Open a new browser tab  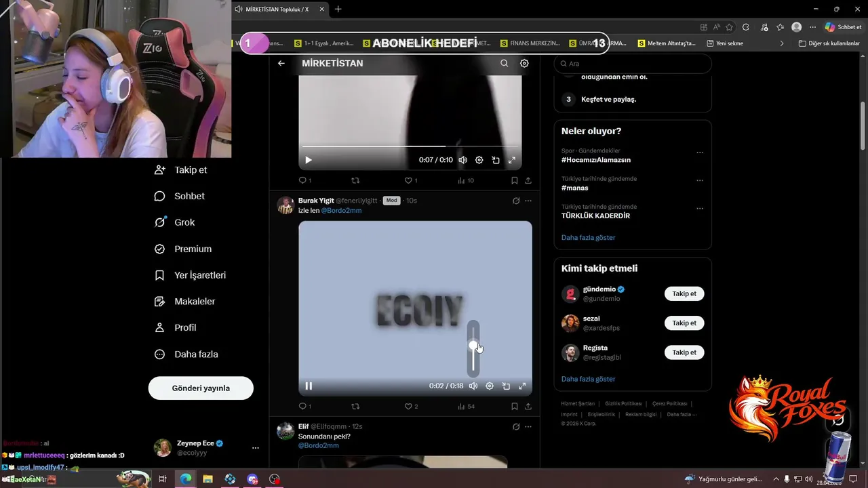tap(338, 9)
